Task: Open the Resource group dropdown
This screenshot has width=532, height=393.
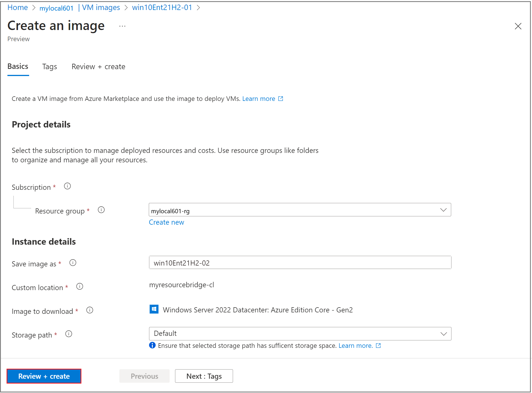Action: 443,210
